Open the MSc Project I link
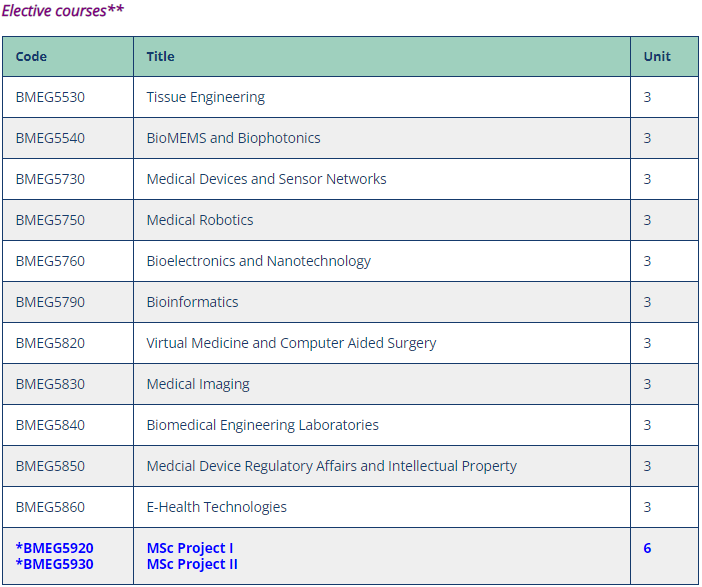 pyautogui.click(x=190, y=548)
